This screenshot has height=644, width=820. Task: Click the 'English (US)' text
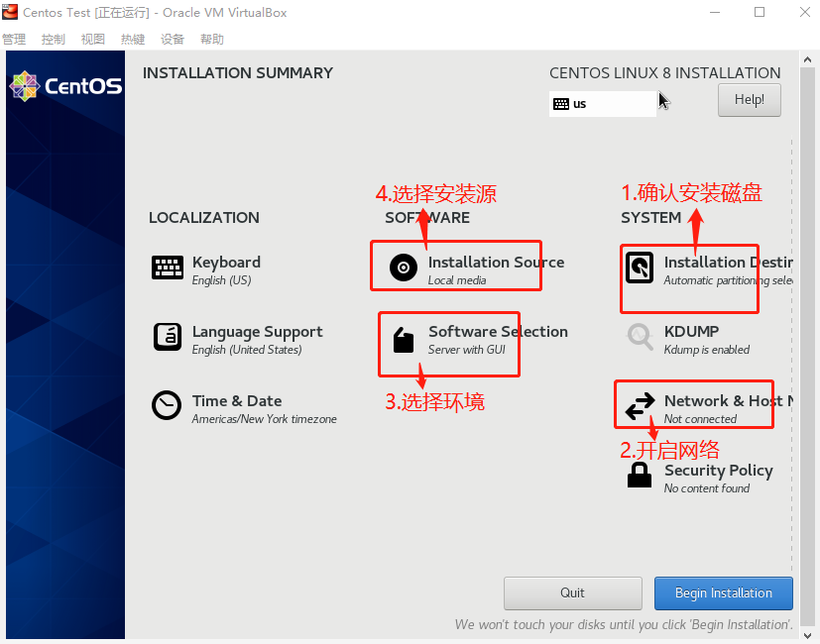(221, 280)
